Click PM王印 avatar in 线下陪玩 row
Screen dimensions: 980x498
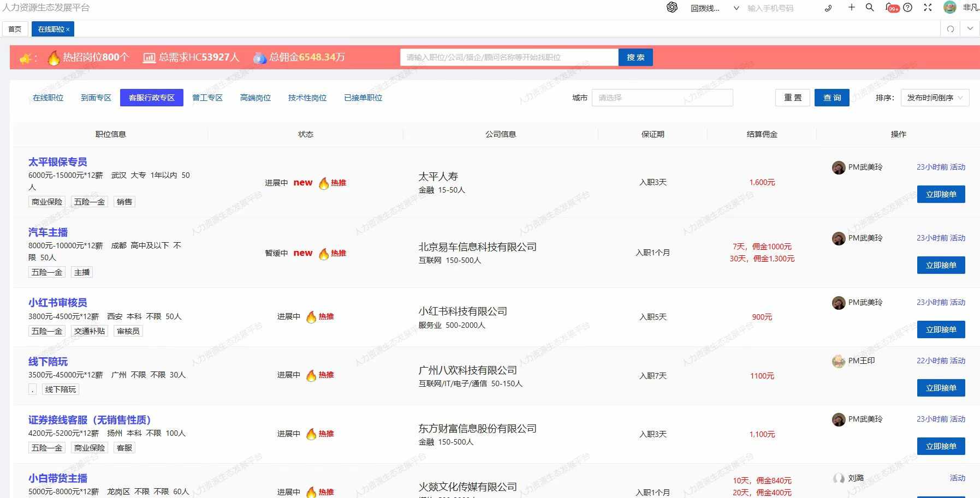coord(839,361)
